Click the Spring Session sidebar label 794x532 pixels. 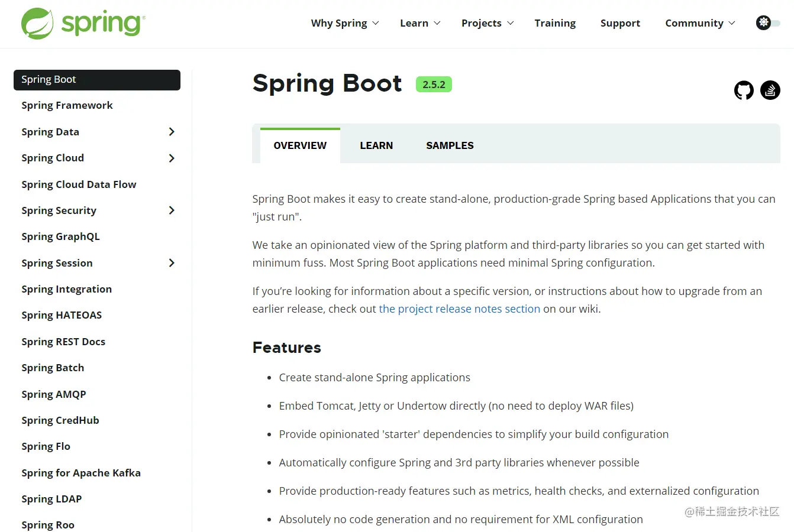57,263
